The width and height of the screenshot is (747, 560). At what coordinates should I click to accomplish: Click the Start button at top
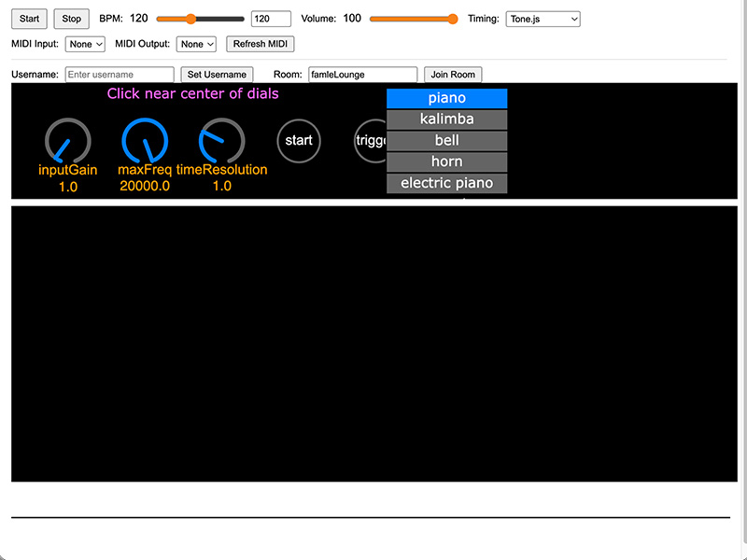[29, 19]
